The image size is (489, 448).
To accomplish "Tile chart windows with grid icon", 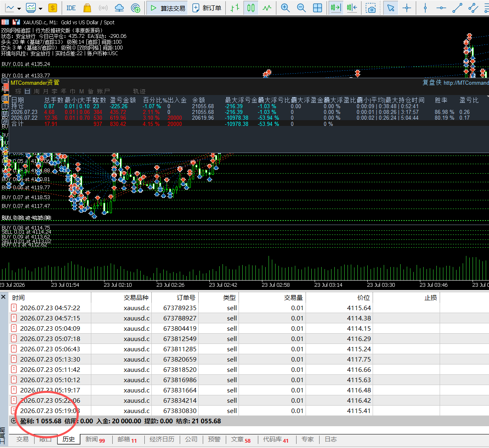I will (318, 8).
